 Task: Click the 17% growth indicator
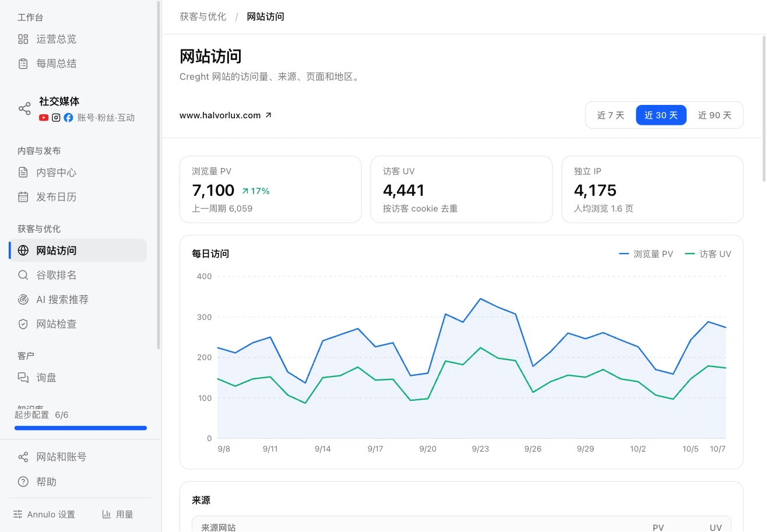[x=256, y=191]
